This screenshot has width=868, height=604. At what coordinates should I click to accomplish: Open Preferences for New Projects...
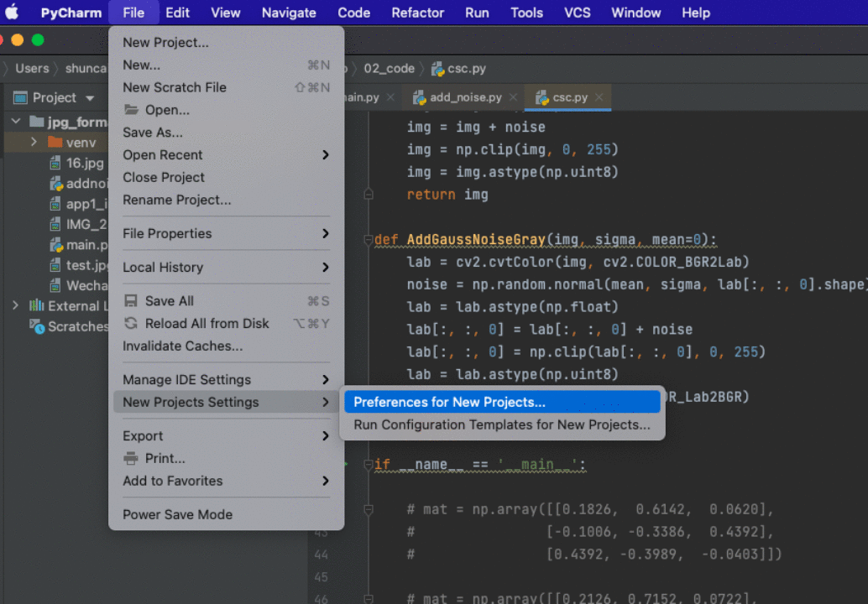click(x=502, y=402)
